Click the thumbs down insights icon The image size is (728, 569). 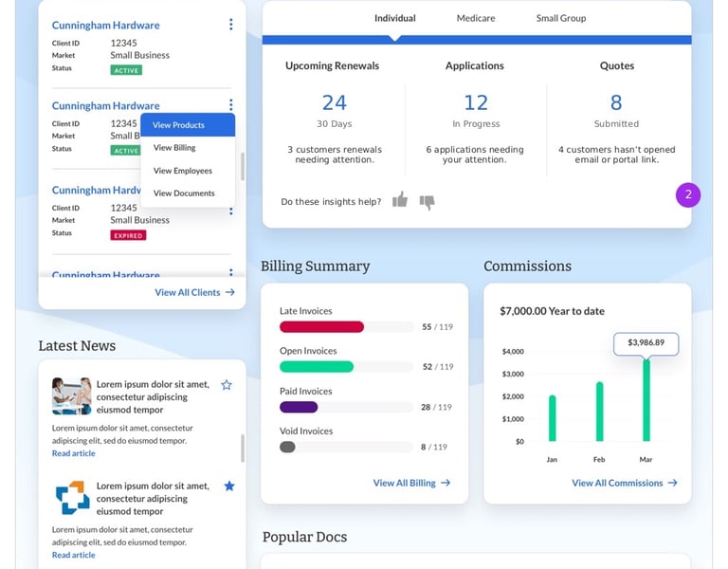[428, 202]
